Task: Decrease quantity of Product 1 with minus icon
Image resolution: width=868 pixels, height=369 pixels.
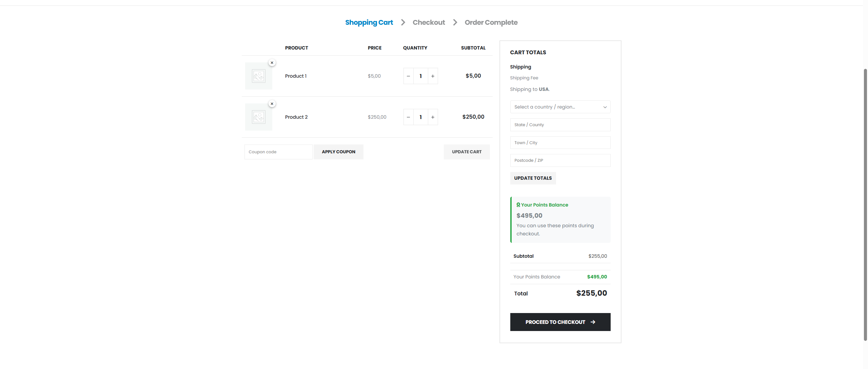Action: (408, 76)
